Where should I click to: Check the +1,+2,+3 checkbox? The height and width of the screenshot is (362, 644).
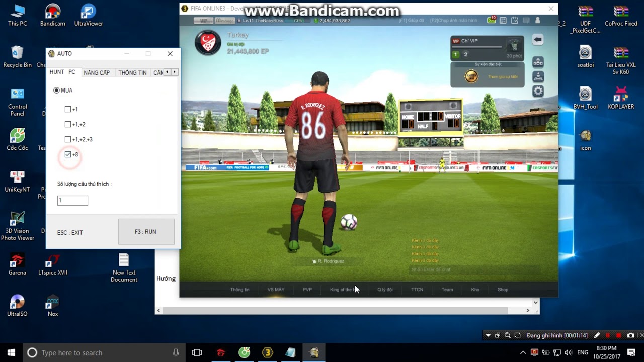[68, 139]
